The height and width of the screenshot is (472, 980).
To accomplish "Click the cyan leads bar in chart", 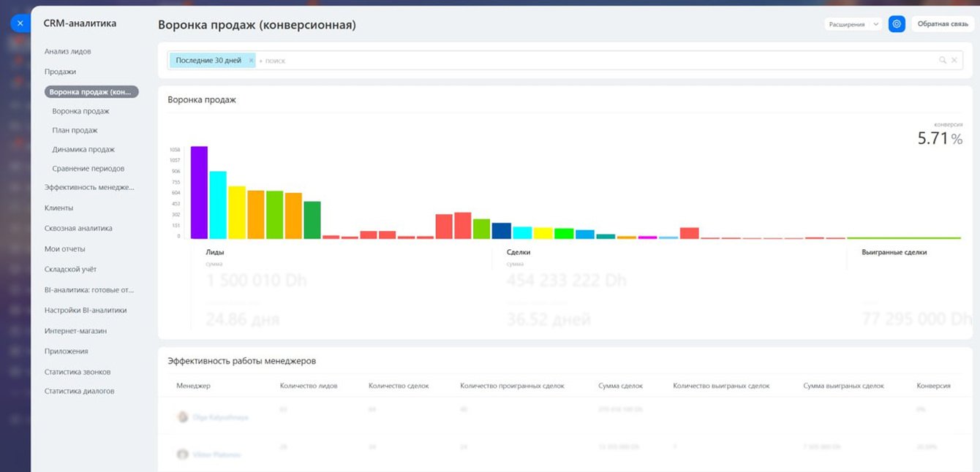I will pyautogui.click(x=218, y=205).
